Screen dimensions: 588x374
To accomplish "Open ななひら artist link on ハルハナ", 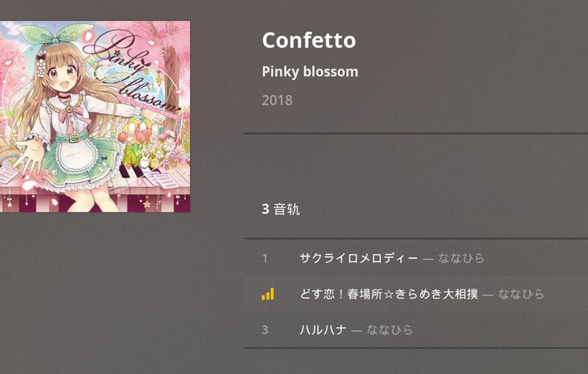I will click(389, 330).
